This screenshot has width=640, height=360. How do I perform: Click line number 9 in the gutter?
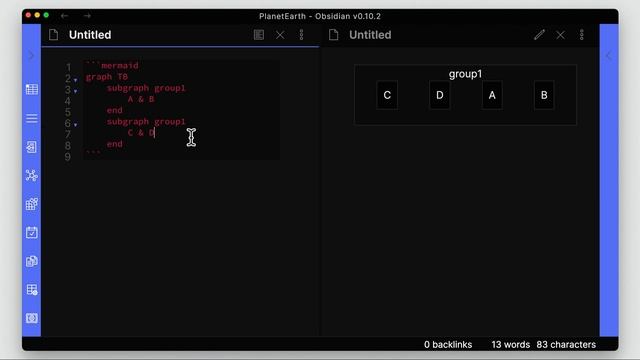pyautogui.click(x=68, y=157)
